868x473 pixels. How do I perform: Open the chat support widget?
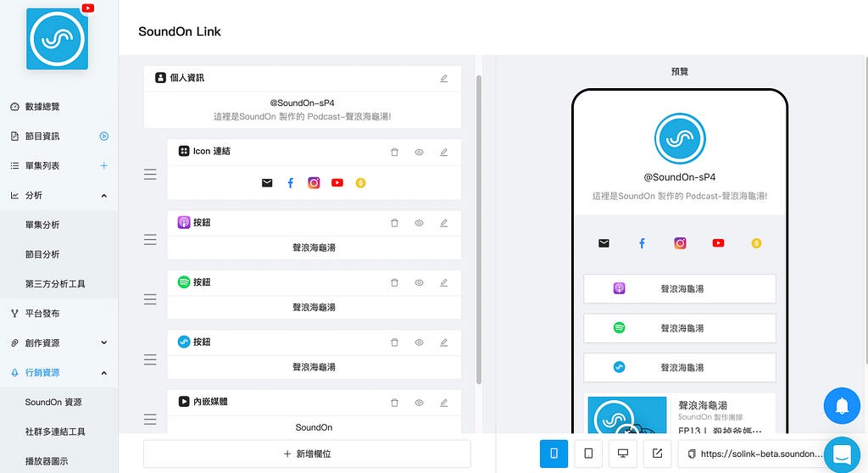[842, 454]
